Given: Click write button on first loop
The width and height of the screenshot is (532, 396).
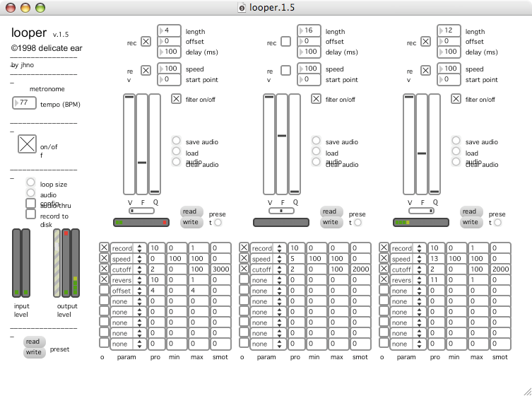Looking at the screenshot, I should (191, 222).
